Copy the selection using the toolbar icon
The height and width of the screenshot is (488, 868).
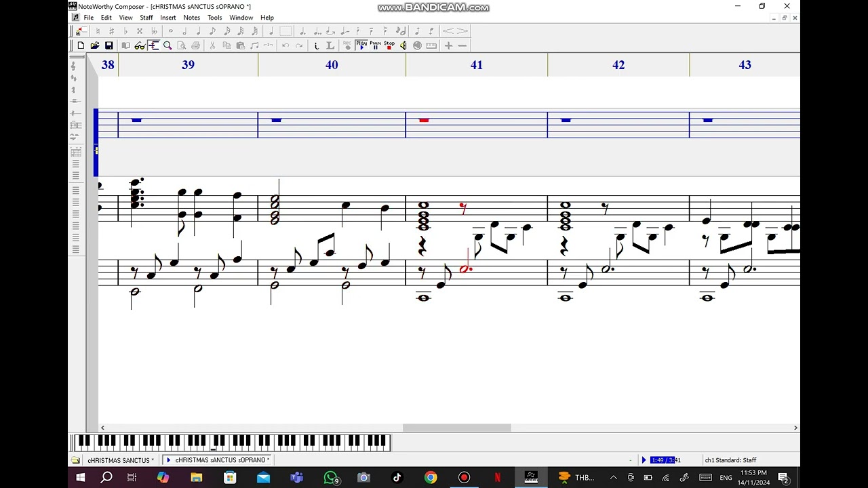pos(226,45)
